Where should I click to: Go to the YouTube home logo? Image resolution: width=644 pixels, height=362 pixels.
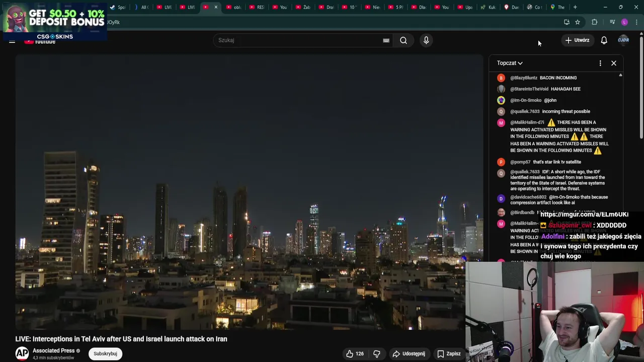40,42
